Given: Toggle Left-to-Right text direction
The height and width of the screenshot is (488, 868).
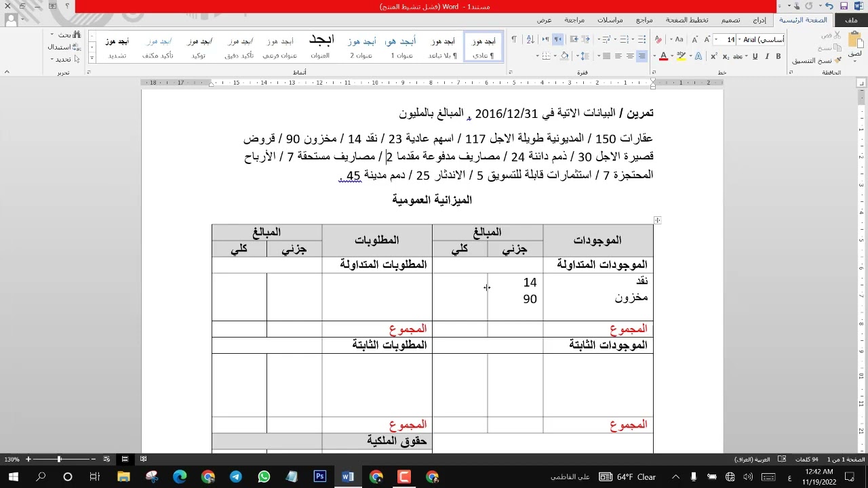Looking at the screenshot, I should click(x=546, y=40).
